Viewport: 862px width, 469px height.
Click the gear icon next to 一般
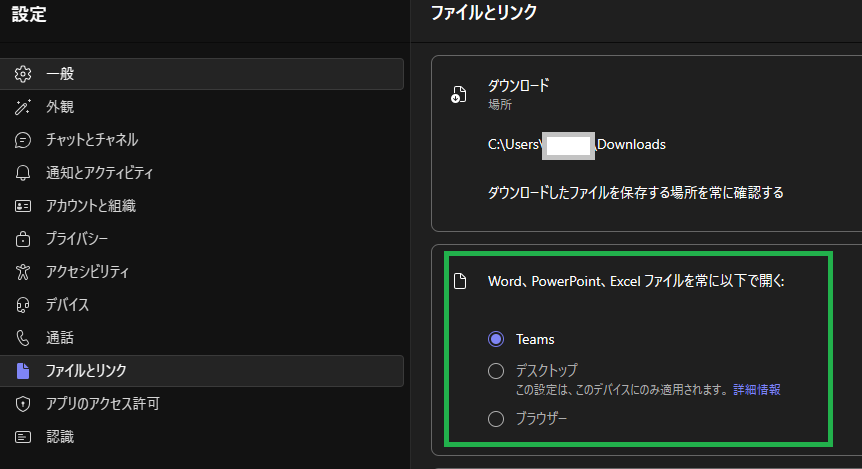(x=23, y=74)
